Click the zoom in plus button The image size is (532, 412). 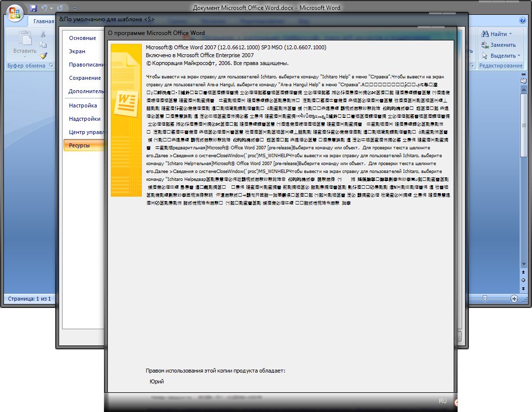(514, 299)
